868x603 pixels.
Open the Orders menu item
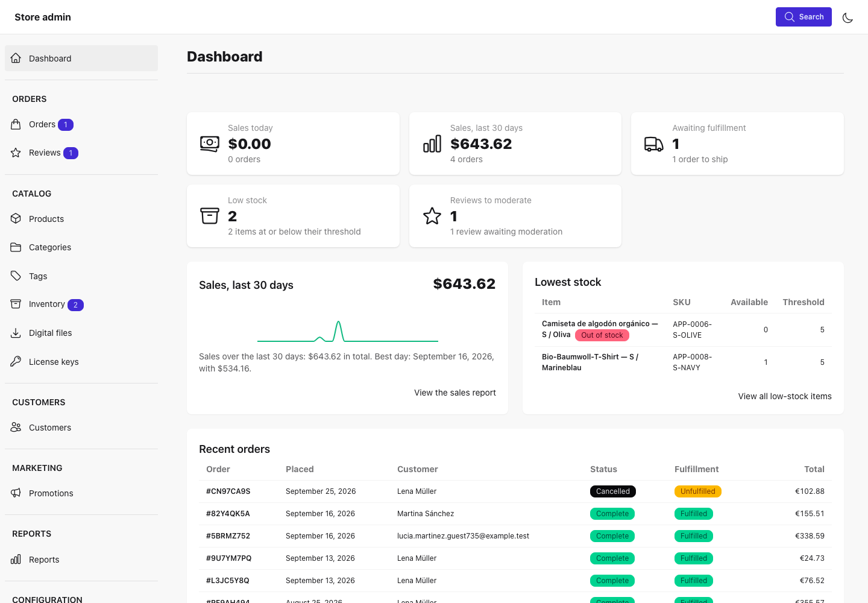tap(81, 124)
